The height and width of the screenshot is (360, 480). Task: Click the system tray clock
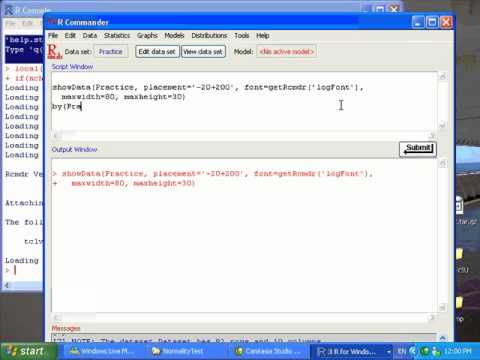(x=458, y=351)
